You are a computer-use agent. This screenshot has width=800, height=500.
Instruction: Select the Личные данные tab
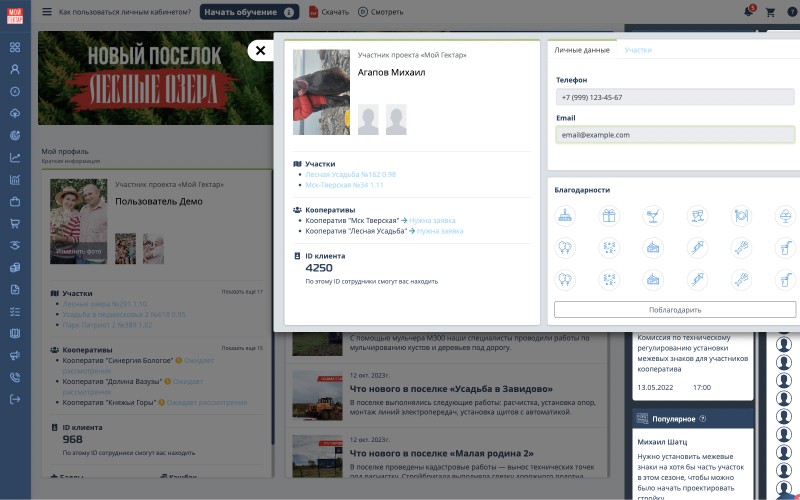[582, 49]
